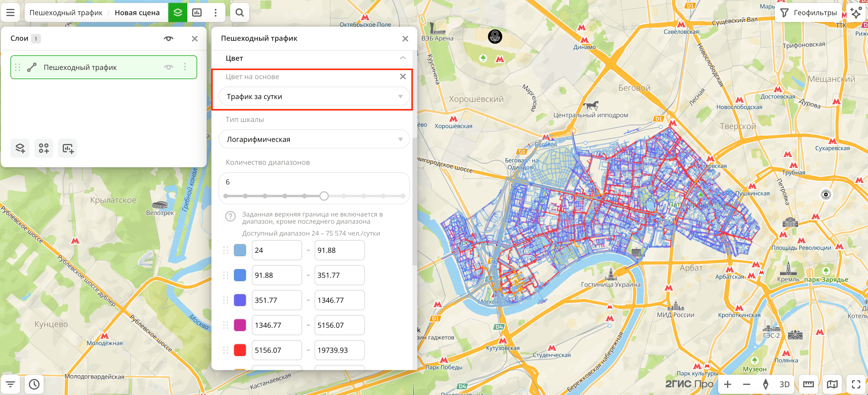Close the Пешеходный трафик settings panel
This screenshot has height=395, width=868.
405,38
